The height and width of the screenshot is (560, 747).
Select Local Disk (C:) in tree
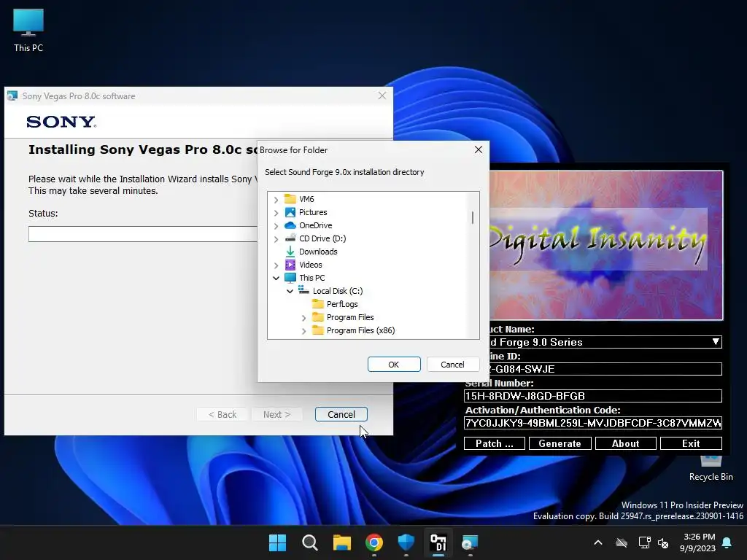[337, 291]
